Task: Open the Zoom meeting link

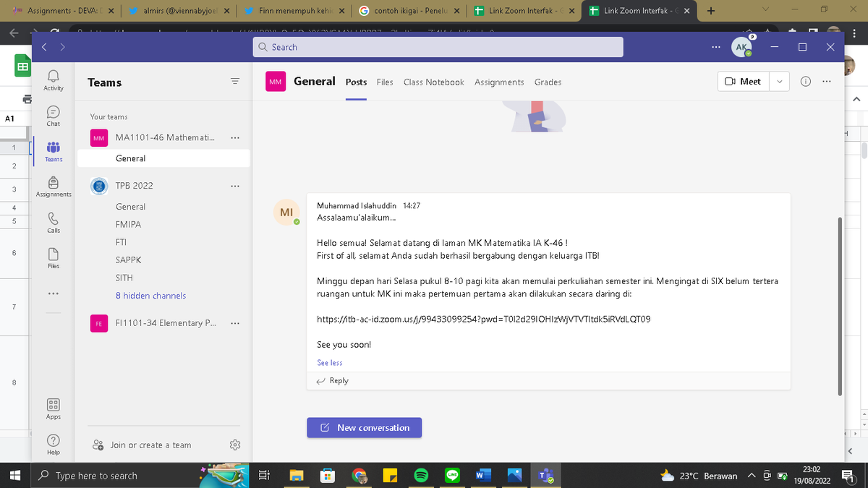Action: pos(483,319)
